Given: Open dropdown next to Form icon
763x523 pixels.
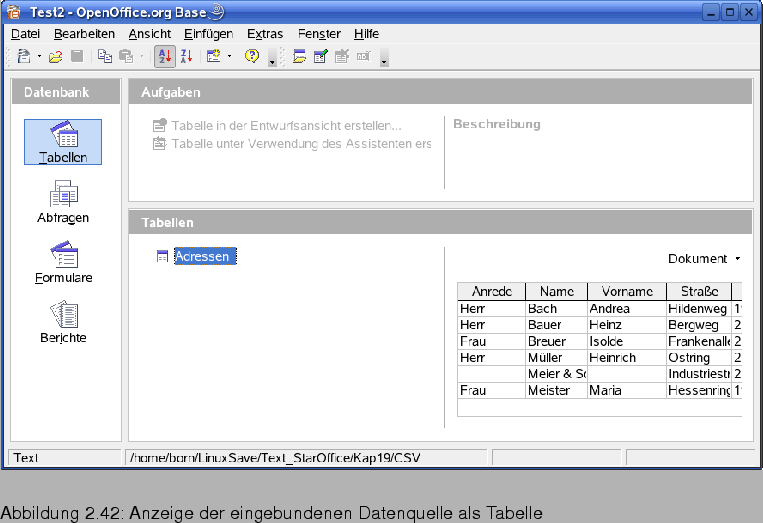Looking at the screenshot, I should pyautogui.click(x=229, y=56).
